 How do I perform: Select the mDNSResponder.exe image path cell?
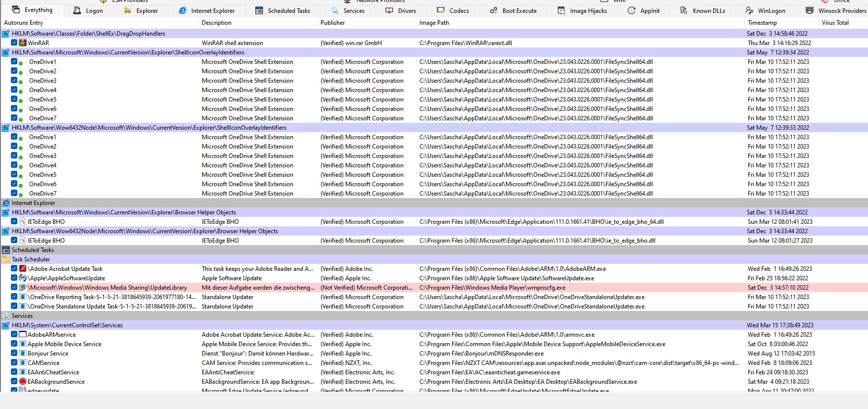(481, 354)
